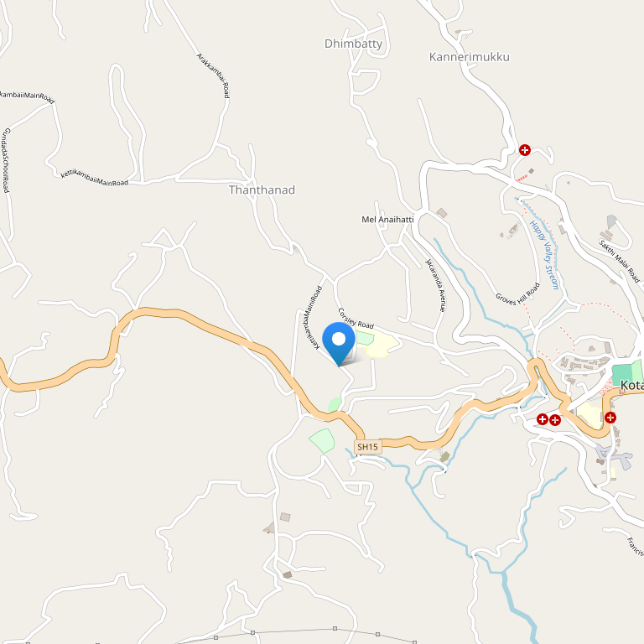Image resolution: width=644 pixels, height=644 pixels.
Task: Click the Arakkambai Road label
Action: coord(213,75)
